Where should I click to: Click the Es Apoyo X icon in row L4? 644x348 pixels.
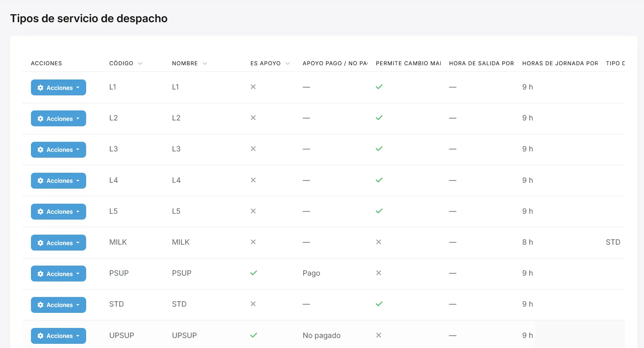[x=253, y=180]
